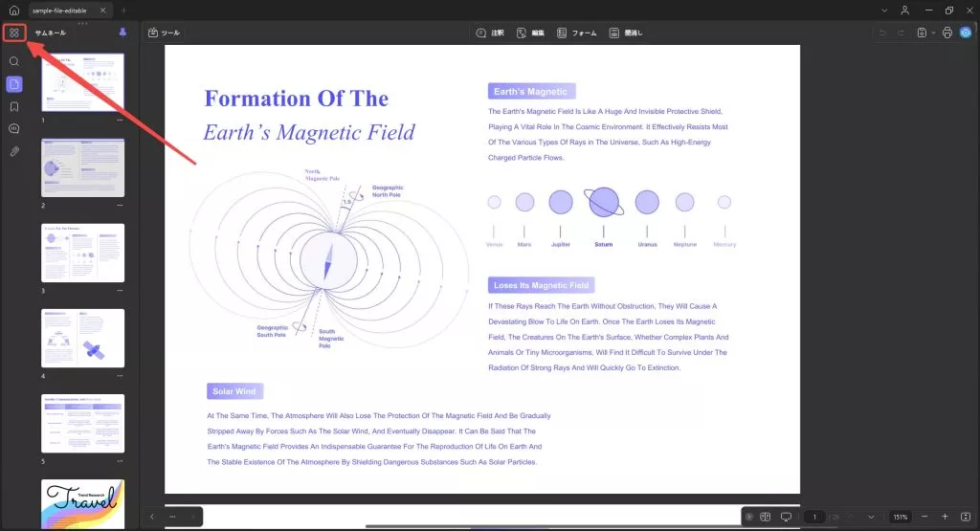Switch to 編集 (Edit) mode
Viewport: 980px width, 531px height.
pyautogui.click(x=530, y=33)
